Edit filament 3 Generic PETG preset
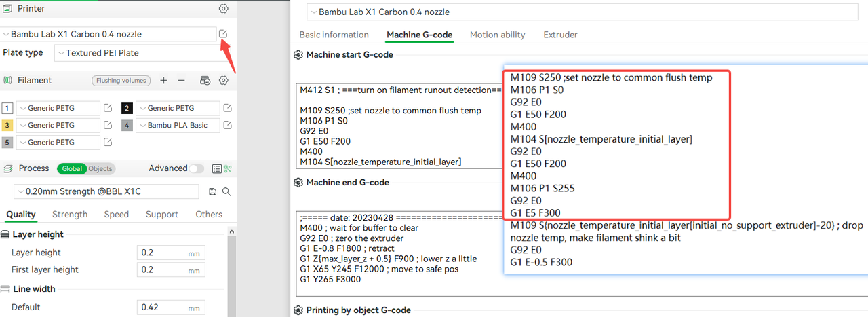The image size is (868, 317). point(108,125)
